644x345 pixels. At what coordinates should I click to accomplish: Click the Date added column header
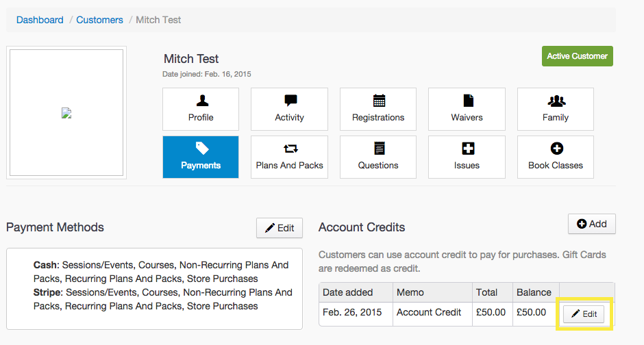pos(347,292)
